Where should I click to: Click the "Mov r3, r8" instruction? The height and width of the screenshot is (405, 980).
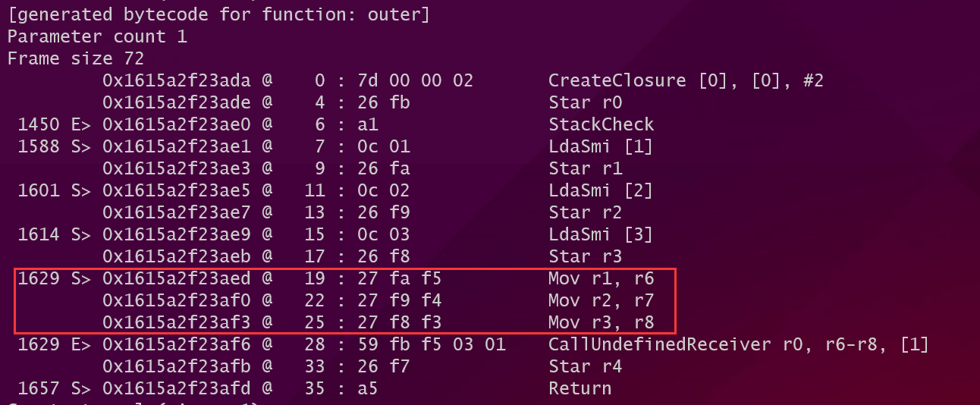pyautogui.click(x=600, y=322)
